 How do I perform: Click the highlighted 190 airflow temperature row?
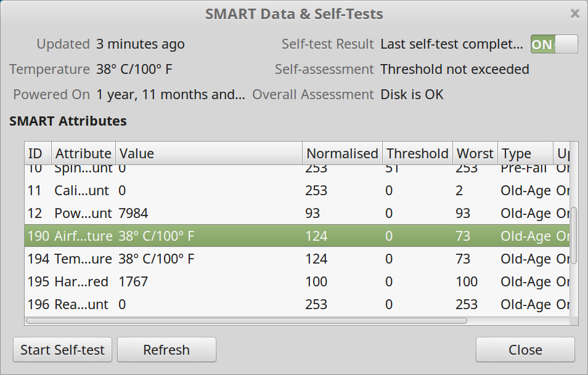[x=247, y=236]
